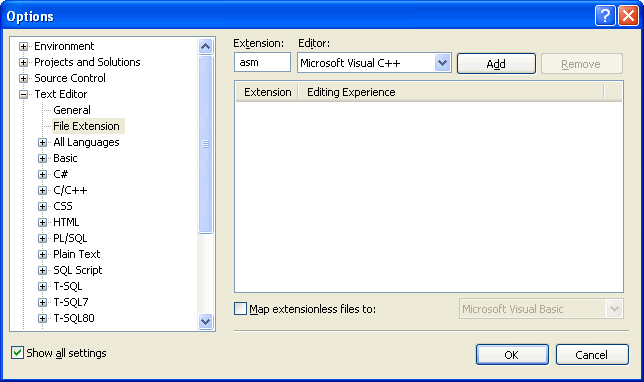Enable Map extensionless files to checkbox
Viewport: 644px width, 382px height.
click(240, 308)
